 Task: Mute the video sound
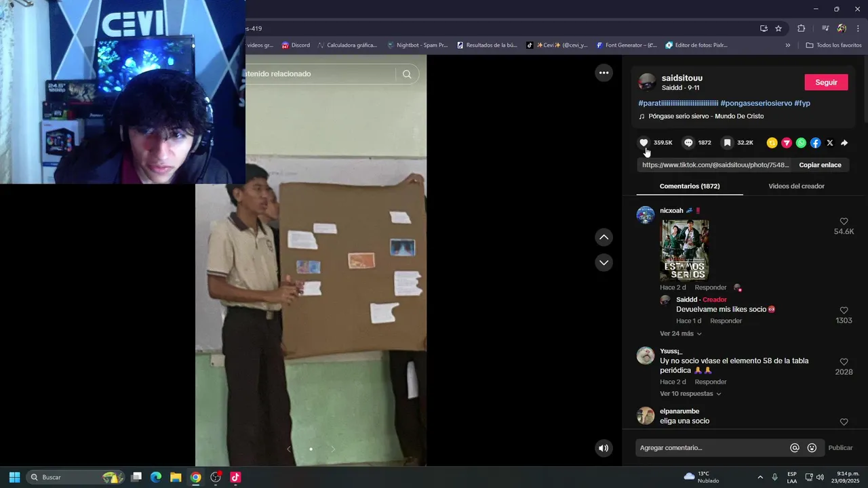[604, 448]
